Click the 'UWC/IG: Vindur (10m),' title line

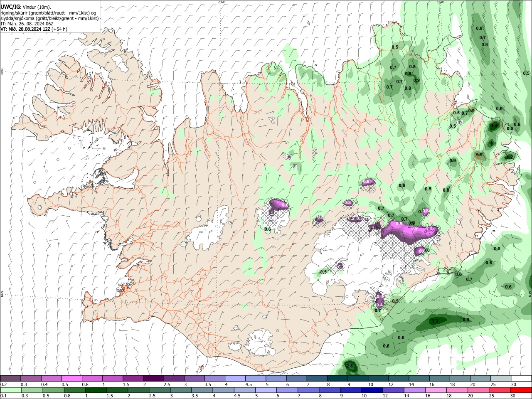(25, 7)
